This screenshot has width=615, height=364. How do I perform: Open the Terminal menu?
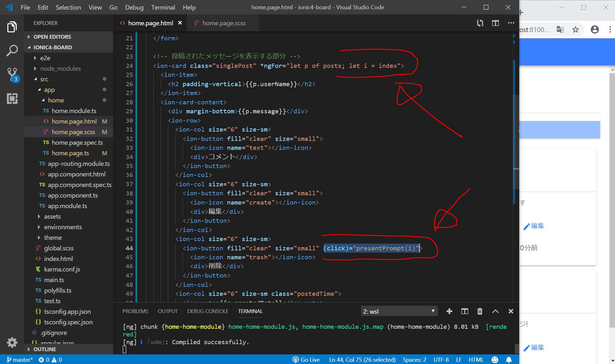pos(163,7)
